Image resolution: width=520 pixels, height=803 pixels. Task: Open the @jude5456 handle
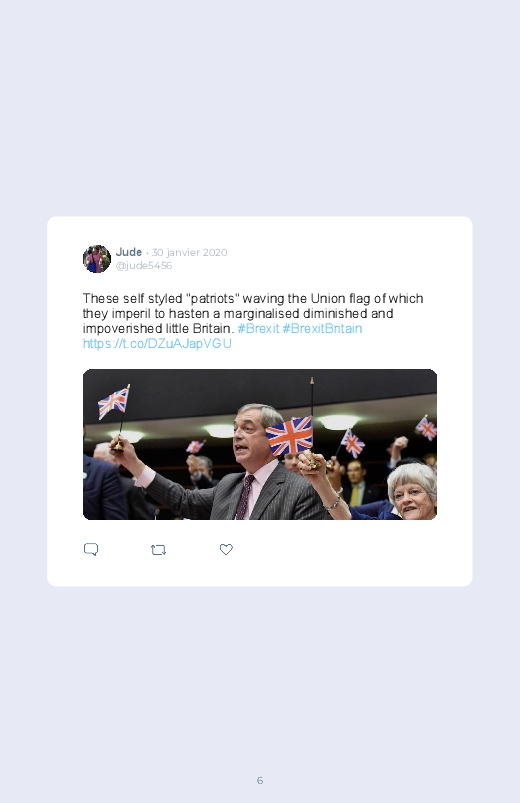[143, 265]
